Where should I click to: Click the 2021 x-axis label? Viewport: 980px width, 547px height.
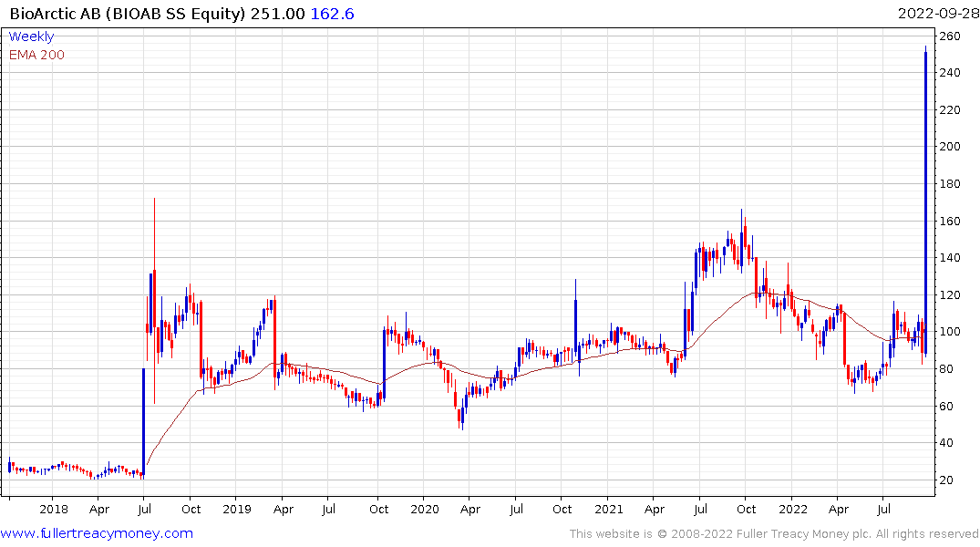tap(609, 509)
